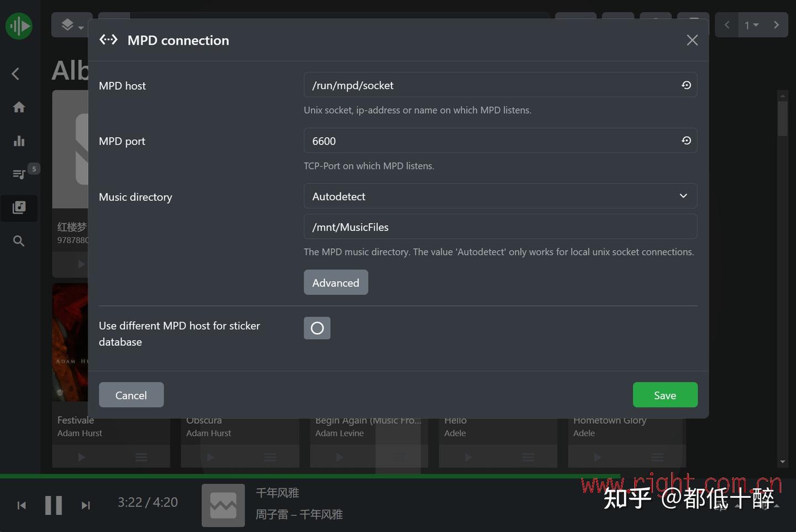Click the cover placeholder in the player bar
This screenshot has height=532, width=796.
(223, 505)
